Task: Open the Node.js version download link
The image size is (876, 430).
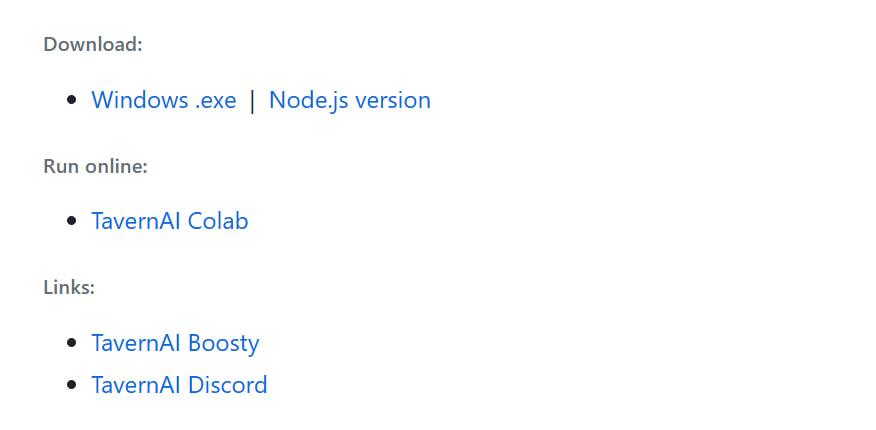Action: pyautogui.click(x=350, y=101)
